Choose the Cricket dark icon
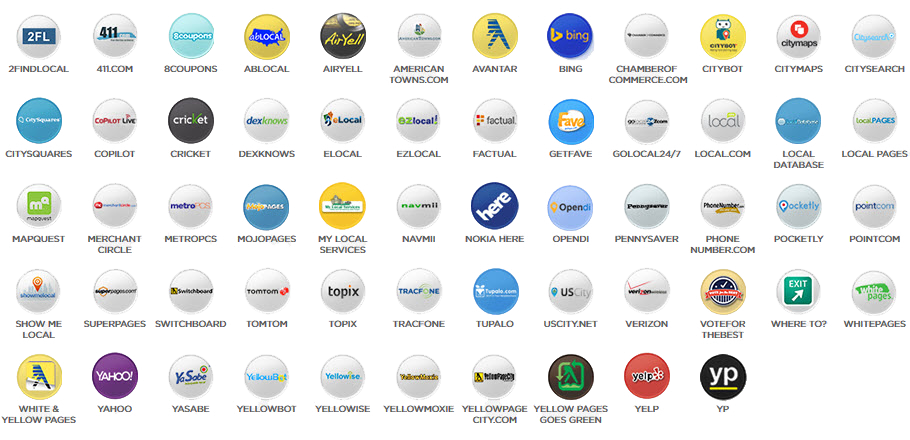This screenshot has width=910, height=440. click(191, 121)
